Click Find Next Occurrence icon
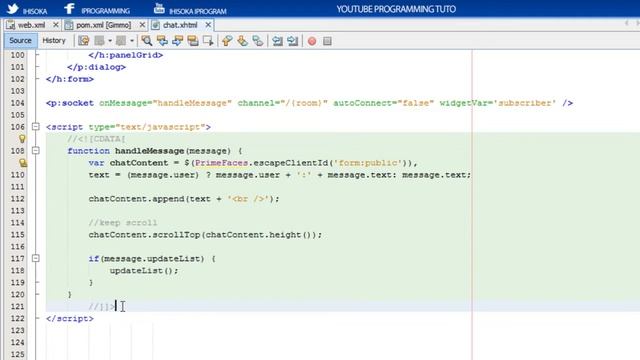 [x=178, y=41]
